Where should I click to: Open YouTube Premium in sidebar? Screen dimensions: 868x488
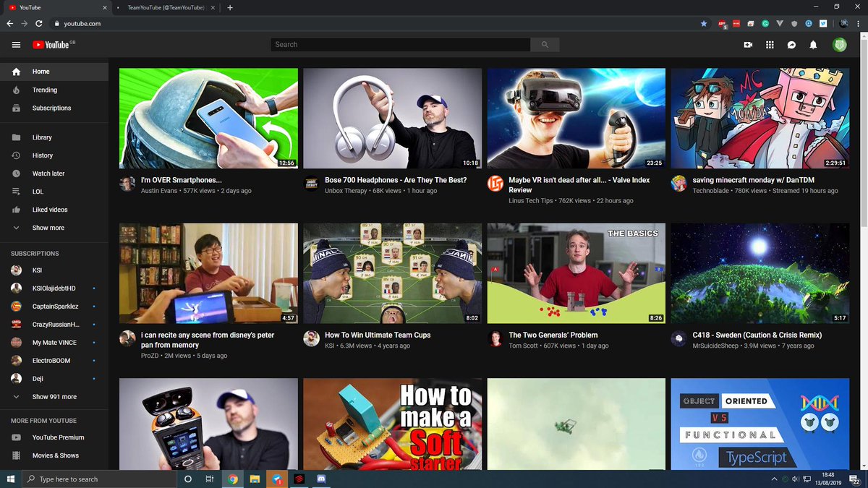[54, 437]
